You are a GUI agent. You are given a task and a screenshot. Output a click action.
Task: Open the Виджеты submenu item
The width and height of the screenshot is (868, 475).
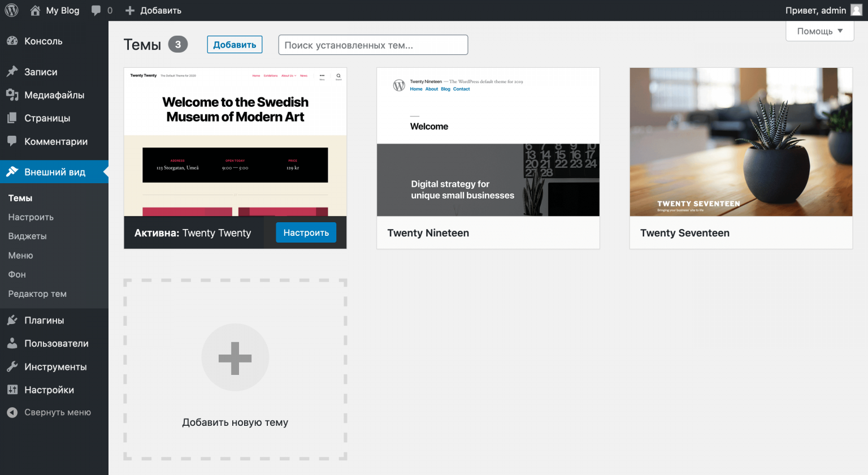tap(27, 236)
